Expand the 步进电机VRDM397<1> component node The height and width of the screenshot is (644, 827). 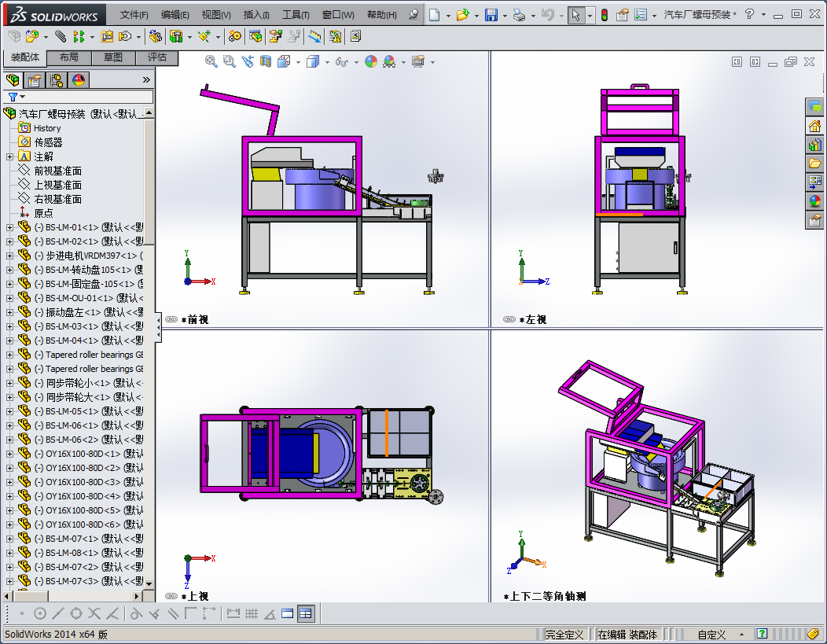pos(9,256)
